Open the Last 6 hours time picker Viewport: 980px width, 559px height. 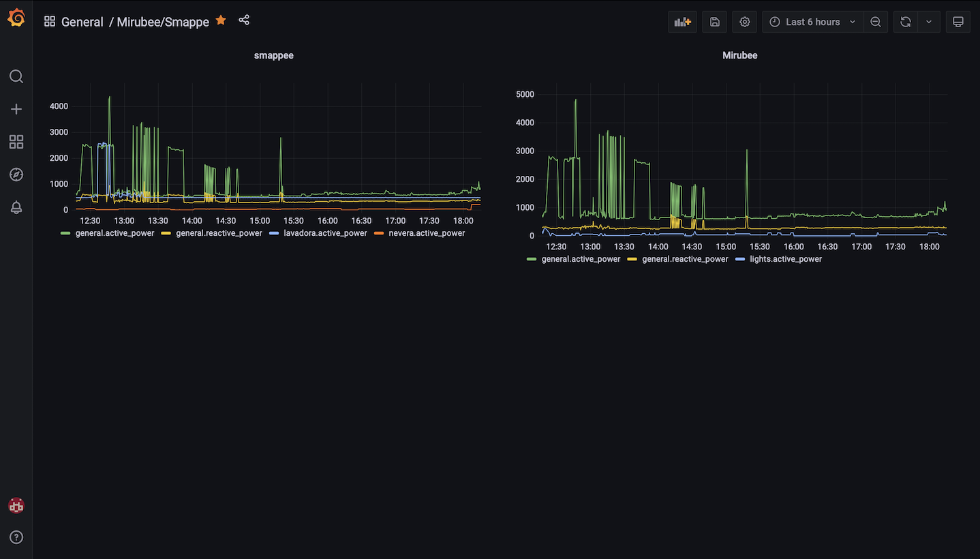812,22
